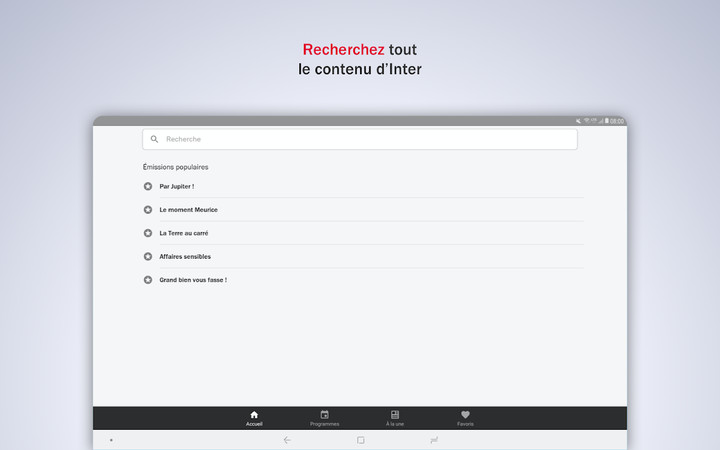This screenshot has height=450, width=720.
Task: Click the star icon beside Grand bien vous fasse !
Action: (x=148, y=280)
